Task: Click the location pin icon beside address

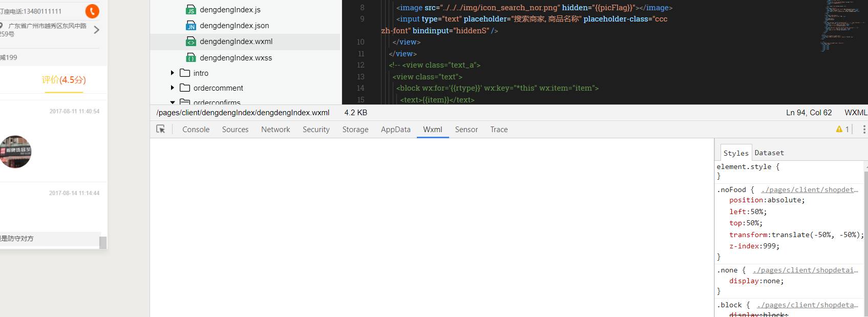Action: pyautogui.click(x=2, y=26)
